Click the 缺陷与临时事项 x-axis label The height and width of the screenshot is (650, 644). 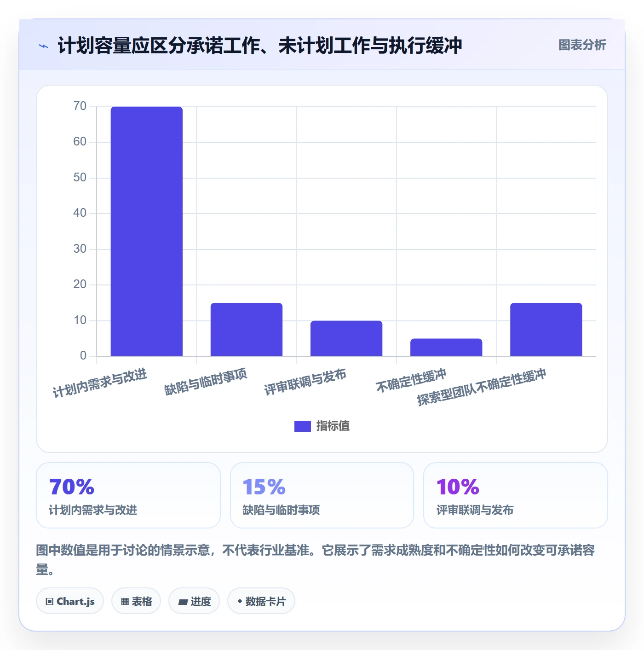206,382
